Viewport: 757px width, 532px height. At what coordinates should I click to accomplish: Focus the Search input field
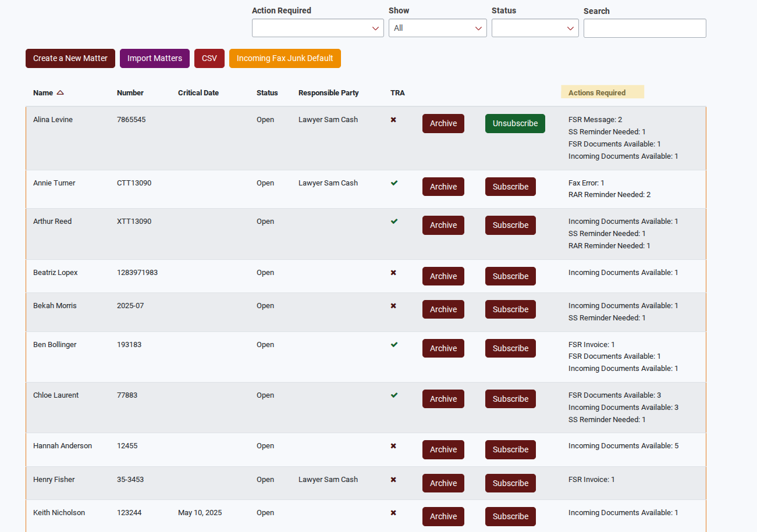(x=645, y=28)
